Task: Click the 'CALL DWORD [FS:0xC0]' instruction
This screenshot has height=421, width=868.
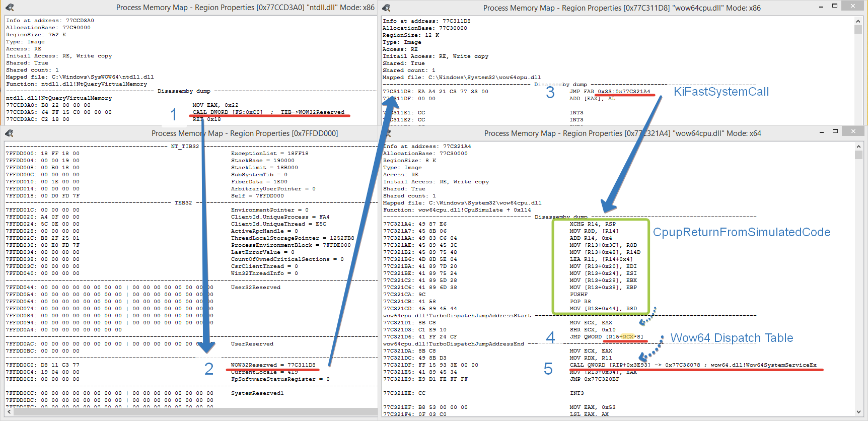Action: [228, 112]
